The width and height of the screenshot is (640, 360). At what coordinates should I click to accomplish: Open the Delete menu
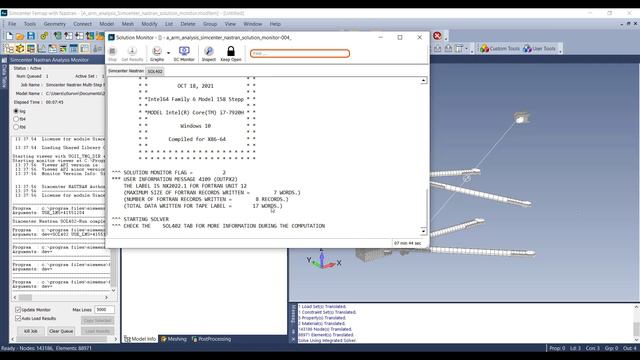coord(188,24)
